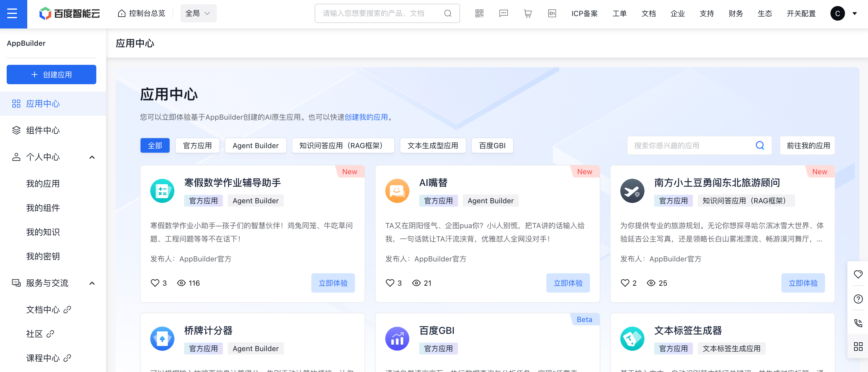Open the QR code icon in header
Screen dimensions: 868x372
pyautogui.click(x=479, y=13)
